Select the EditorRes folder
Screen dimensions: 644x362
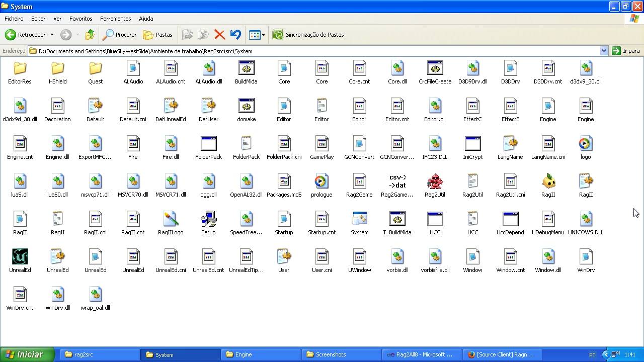(x=20, y=72)
